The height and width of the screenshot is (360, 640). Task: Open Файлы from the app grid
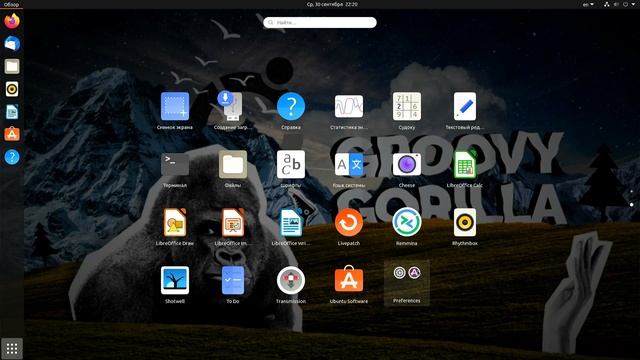(233, 168)
